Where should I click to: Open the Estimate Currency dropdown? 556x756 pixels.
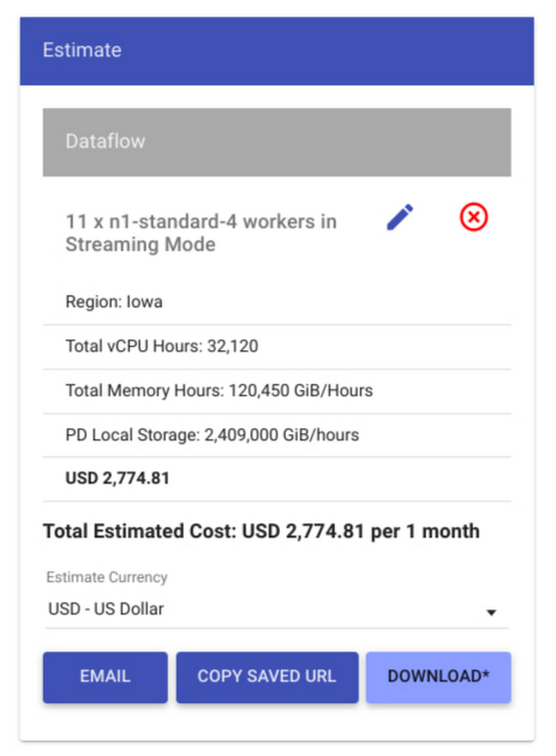pyautogui.click(x=277, y=609)
